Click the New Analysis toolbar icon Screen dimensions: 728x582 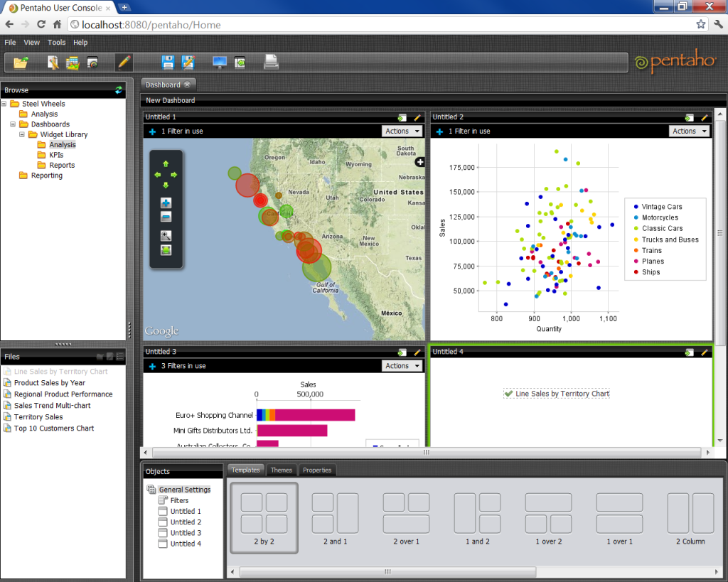click(73, 63)
